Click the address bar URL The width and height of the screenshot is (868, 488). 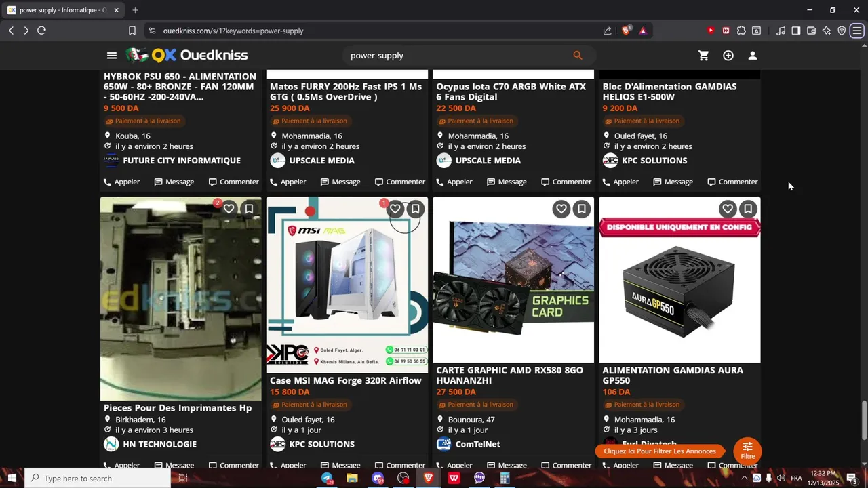(x=233, y=30)
